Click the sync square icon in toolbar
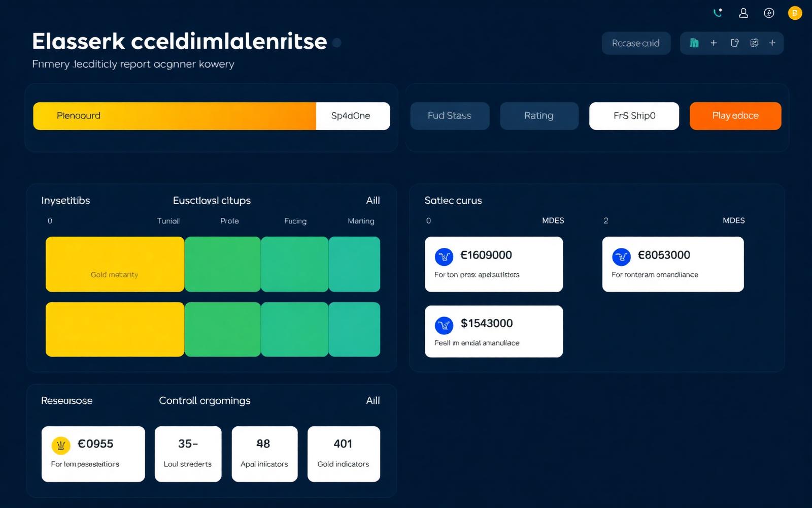The image size is (812, 508). (754, 43)
